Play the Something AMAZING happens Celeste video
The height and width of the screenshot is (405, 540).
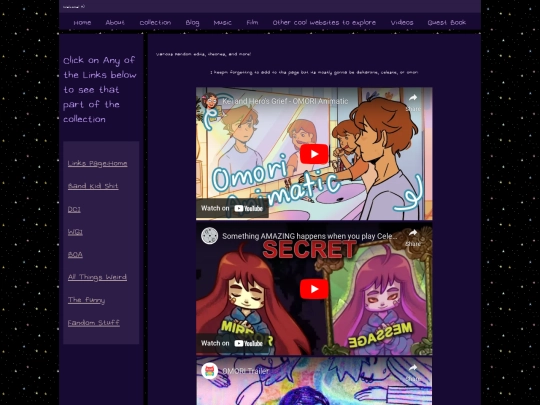314,289
